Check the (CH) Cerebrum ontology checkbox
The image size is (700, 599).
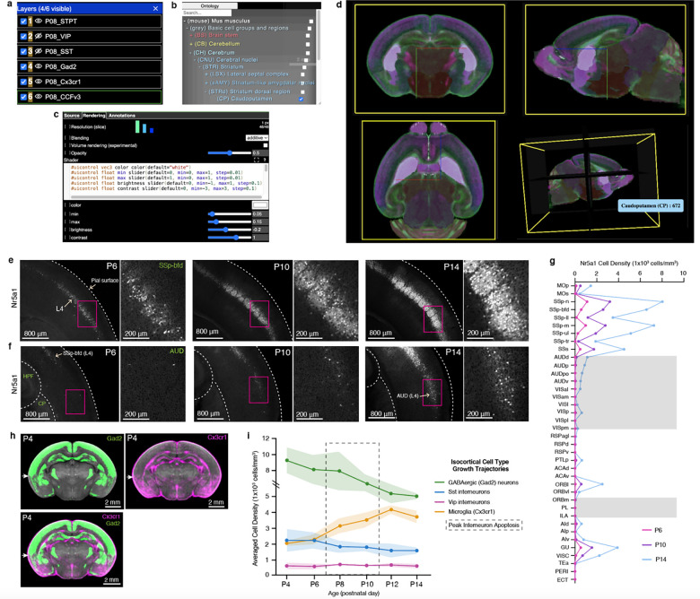coord(306,53)
